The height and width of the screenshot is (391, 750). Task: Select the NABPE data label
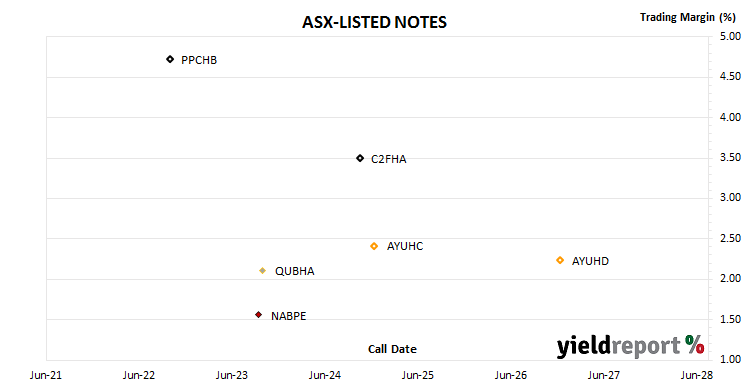288,316
